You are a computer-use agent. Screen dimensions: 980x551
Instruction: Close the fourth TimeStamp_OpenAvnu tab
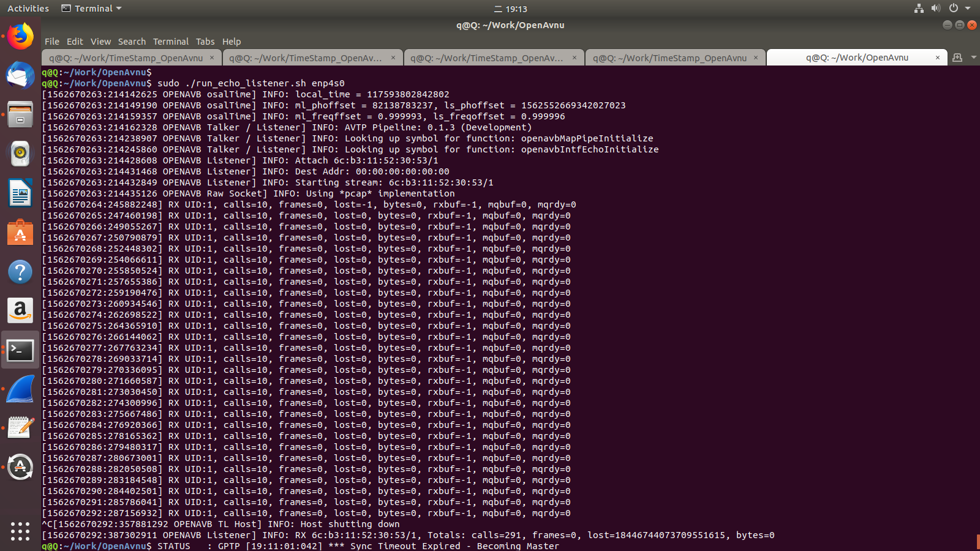756,57
